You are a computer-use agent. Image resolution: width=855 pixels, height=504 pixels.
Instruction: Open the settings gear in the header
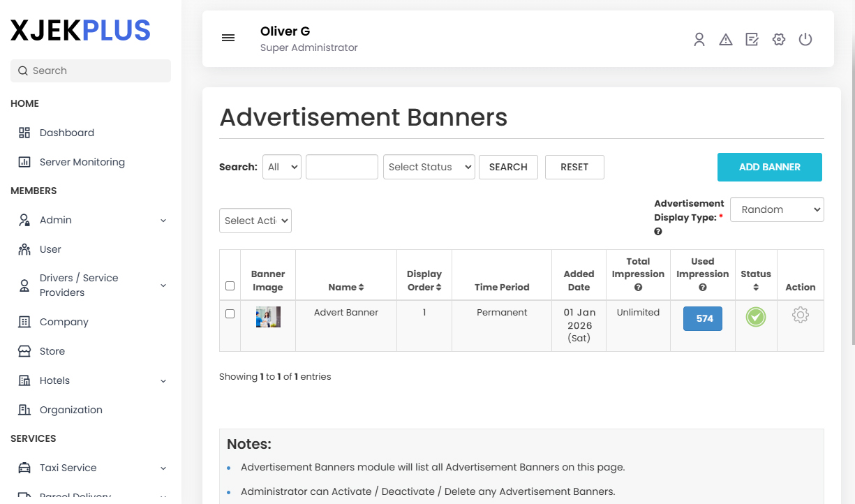778,39
